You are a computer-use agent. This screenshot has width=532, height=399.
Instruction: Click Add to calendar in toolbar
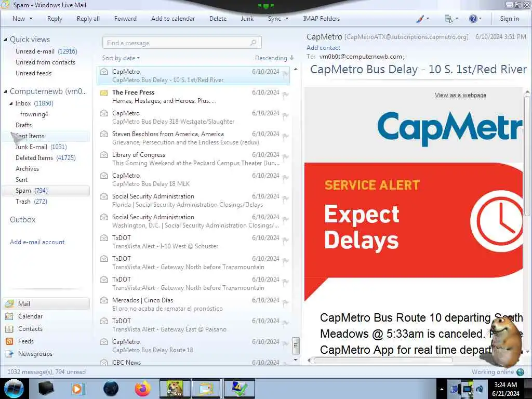click(173, 19)
